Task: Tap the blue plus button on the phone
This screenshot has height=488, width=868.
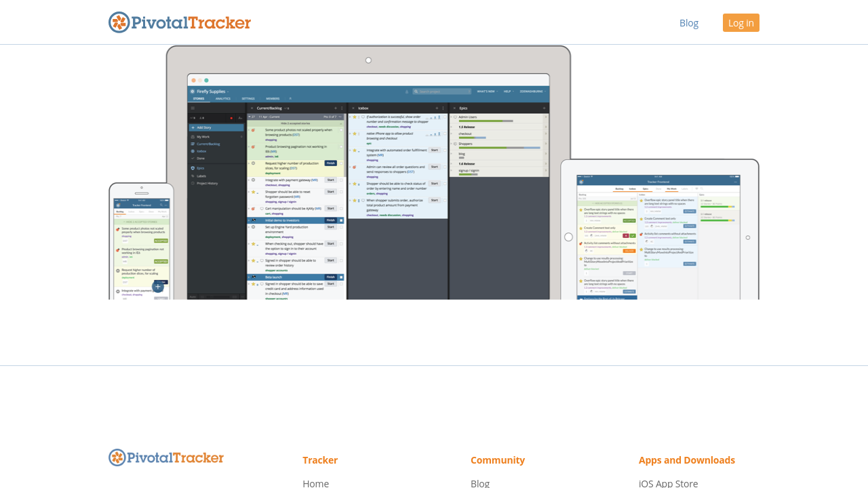Action: [x=158, y=287]
